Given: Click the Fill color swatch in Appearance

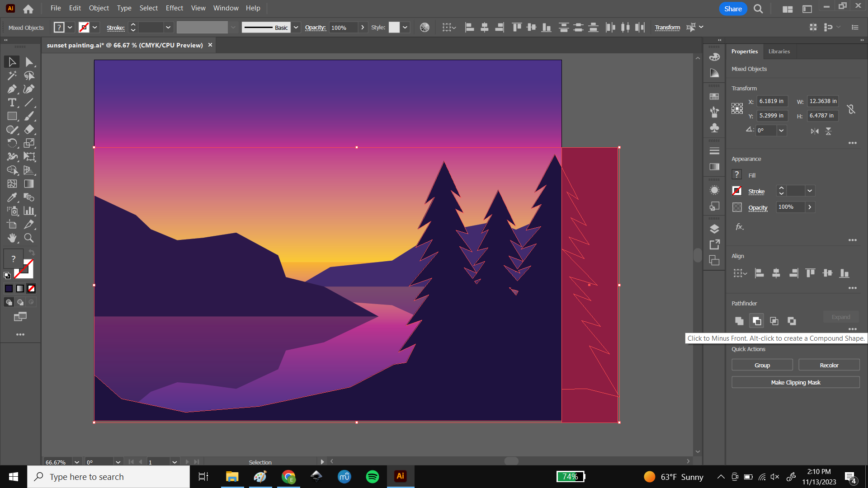Looking at the screenshot, I should (737, 174).
